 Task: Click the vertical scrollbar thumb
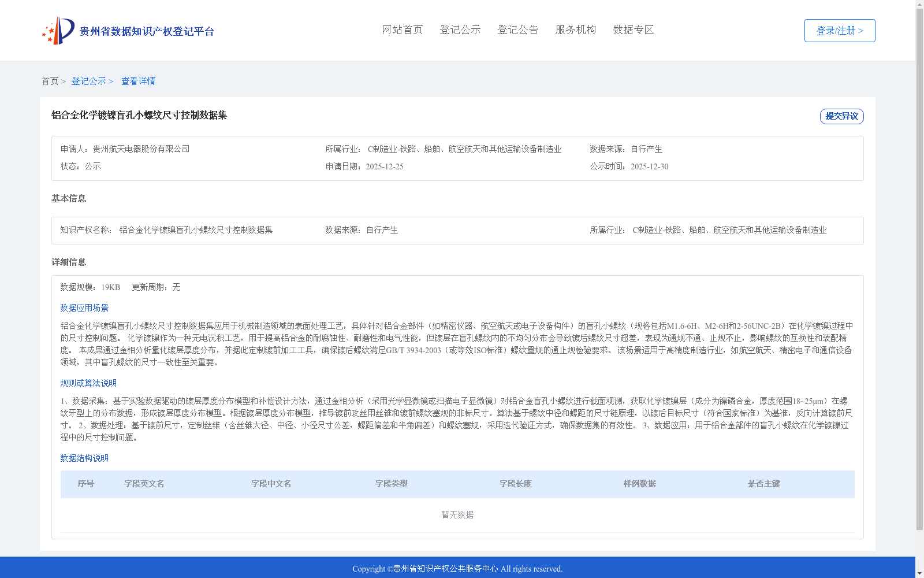click(x=919, y=269)
